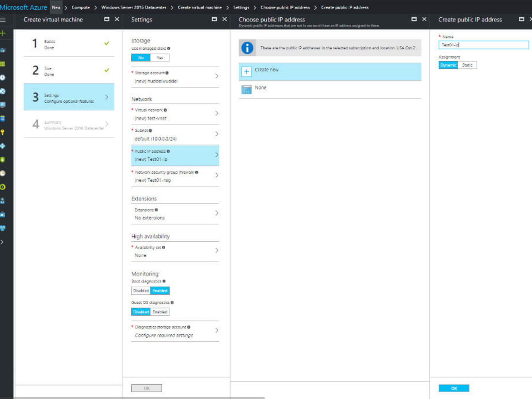Set Use managed disks to Yes
This screenshot has width=532, height=399.
pos(160,58)
